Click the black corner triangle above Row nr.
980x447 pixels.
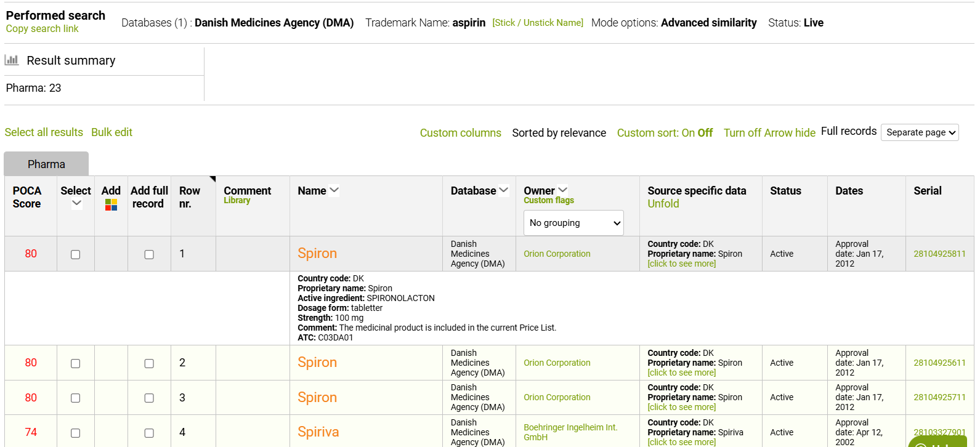(213, 179)
